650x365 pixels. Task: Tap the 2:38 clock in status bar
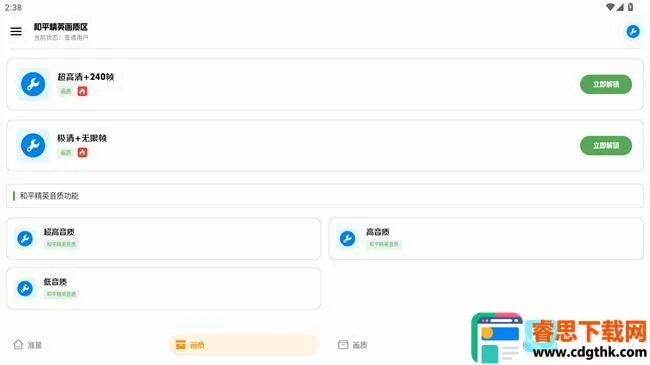tap(13, 7)
